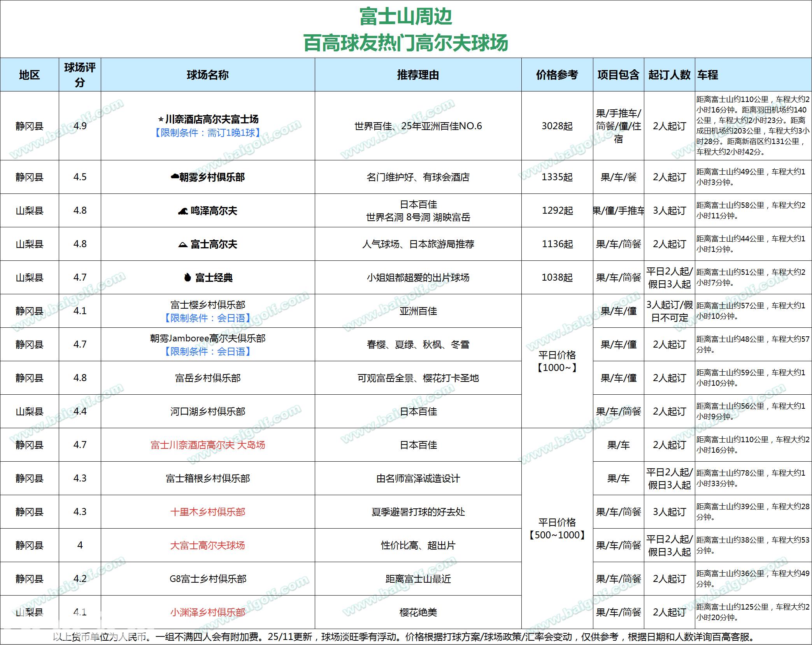Image resolution: width=812 pixels, height=645 pixels.
Task: Click the star icon before 川奈酒店高尔夫富士场
Action: point(161,120)
